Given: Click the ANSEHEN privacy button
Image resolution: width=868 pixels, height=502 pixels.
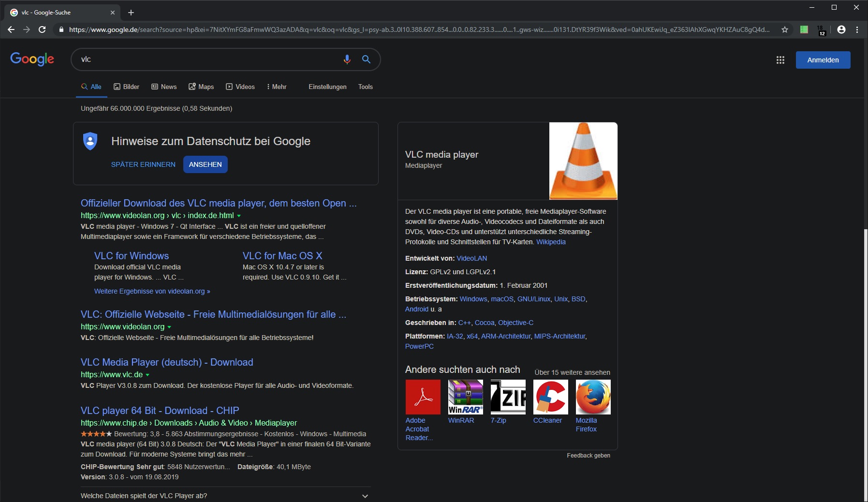Looking at the screenshot, I should tap(206, 164).
